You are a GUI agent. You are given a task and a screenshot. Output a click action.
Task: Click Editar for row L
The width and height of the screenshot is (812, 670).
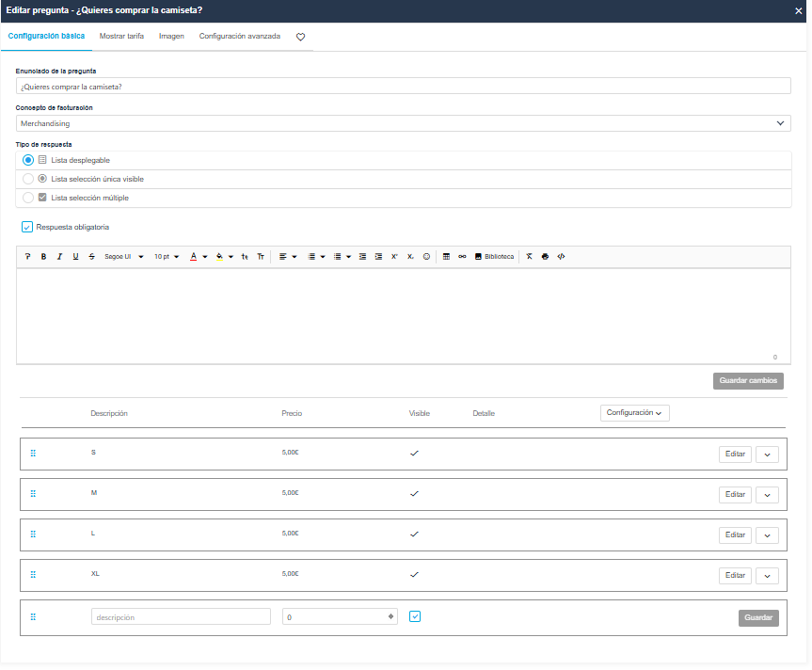(735, 535)
